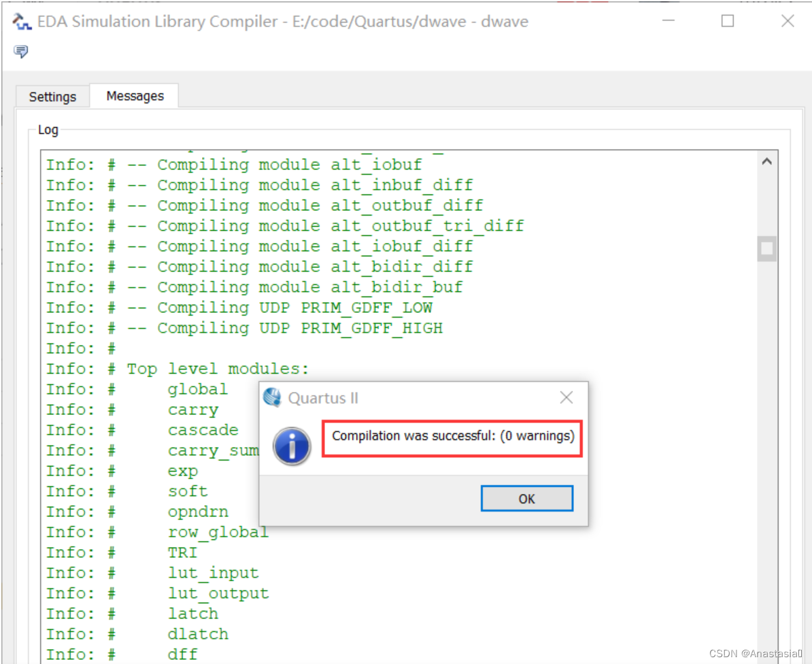Screen dimensions: 812x664
Task: Switch to the Settings tab
Action: tap(52, 97)
